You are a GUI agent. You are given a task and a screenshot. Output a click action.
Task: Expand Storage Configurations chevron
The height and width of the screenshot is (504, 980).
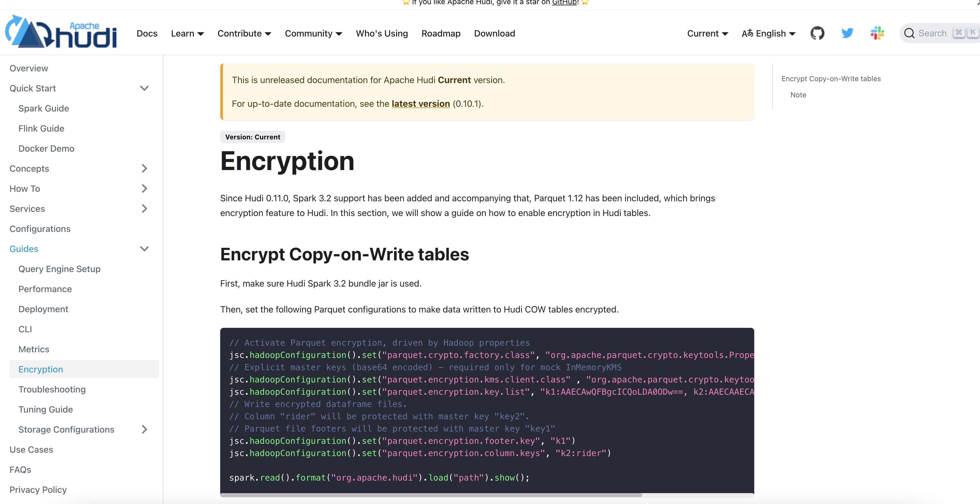(144, 430)
